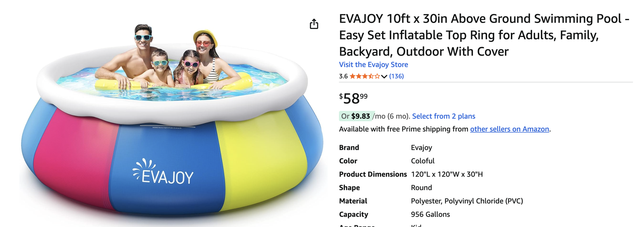Open the Select from 2 plans link

coord(444,116)
